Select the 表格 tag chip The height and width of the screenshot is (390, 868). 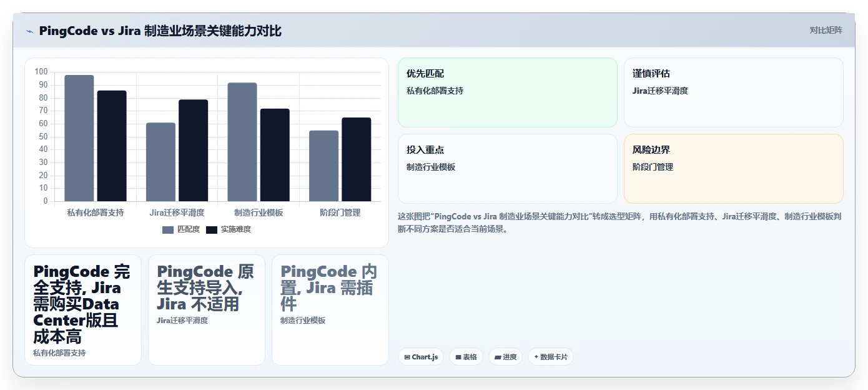[466, 357]
